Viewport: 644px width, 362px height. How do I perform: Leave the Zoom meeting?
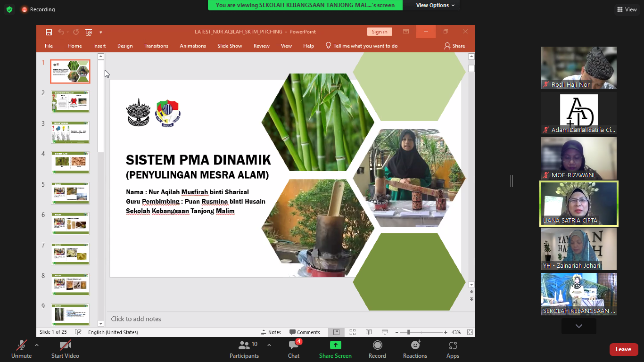coord(623,349)
